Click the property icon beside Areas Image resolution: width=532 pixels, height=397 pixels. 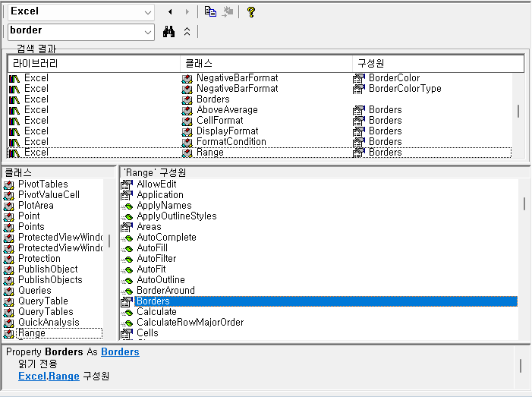coord(127,227)
